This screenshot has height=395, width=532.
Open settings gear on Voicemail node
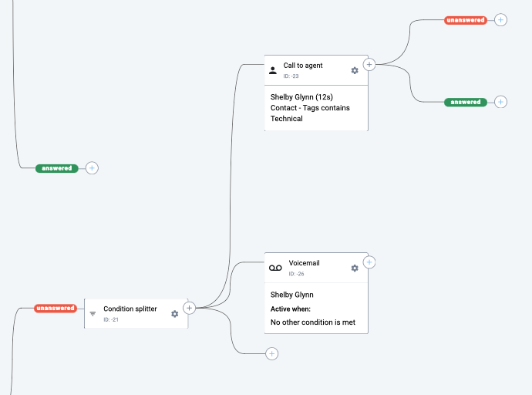coord(355,268)
